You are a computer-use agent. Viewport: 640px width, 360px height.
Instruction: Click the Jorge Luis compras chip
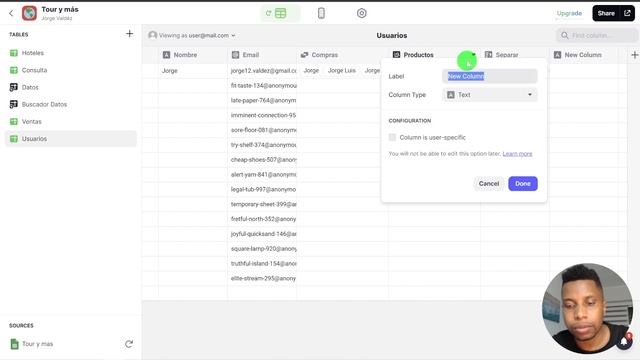click(x=342, y=71)
